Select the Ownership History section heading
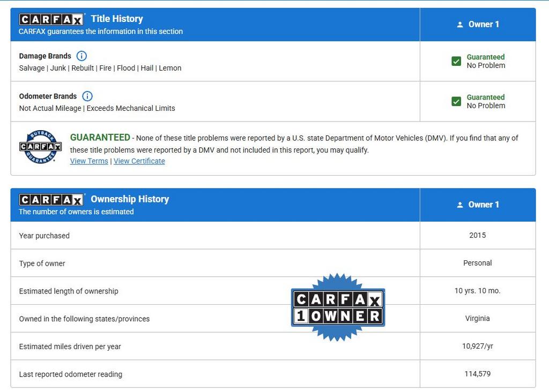The width and height of the screenshot is (549, 392). click(130, 199)
